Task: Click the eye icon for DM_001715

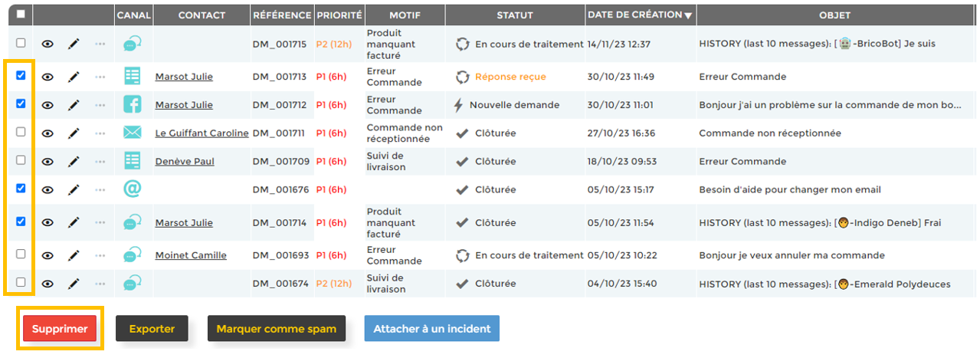Action: point(48,44)
